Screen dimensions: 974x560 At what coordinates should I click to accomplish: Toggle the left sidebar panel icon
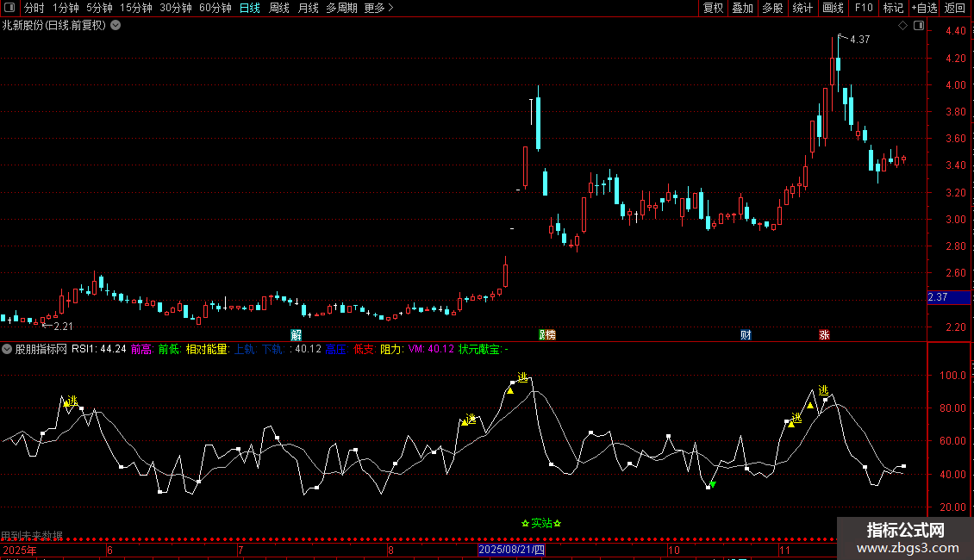point(9,8)
